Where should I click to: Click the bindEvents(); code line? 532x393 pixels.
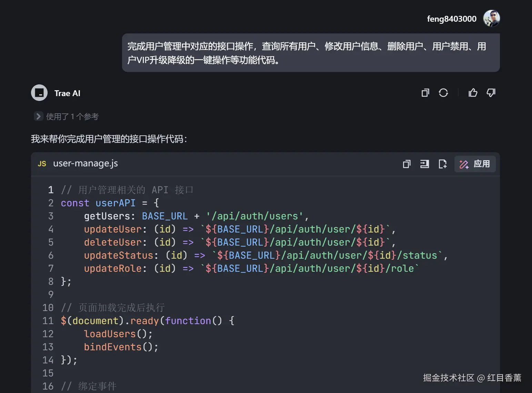121,347
